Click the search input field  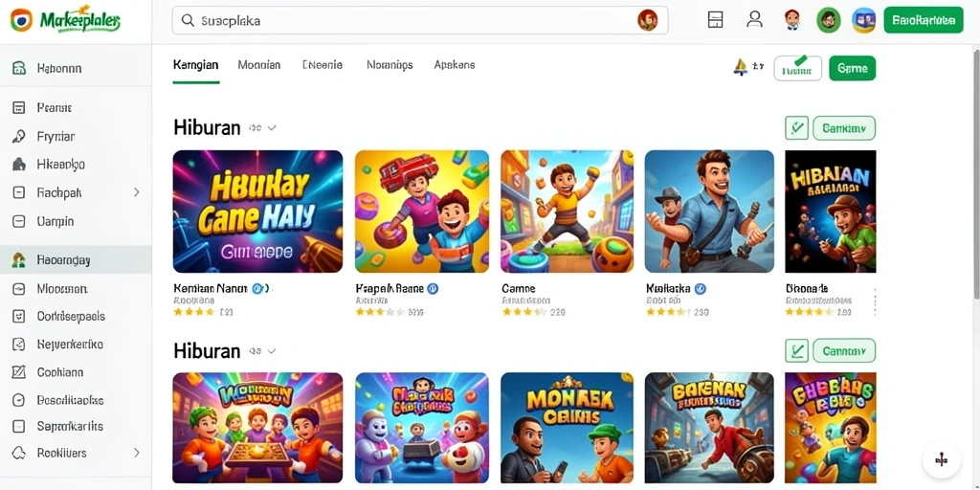[420, 20]
